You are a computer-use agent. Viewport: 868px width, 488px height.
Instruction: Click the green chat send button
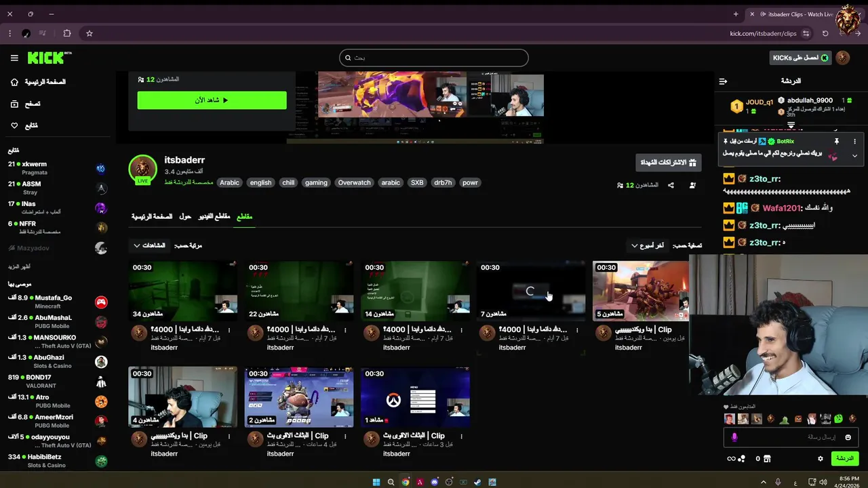point(845,459)
